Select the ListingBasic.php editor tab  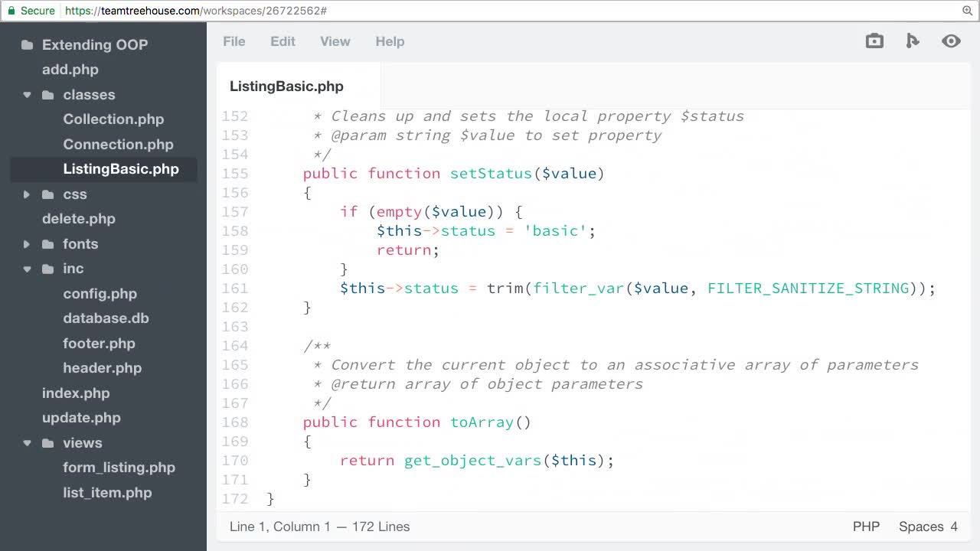[299, 86]
